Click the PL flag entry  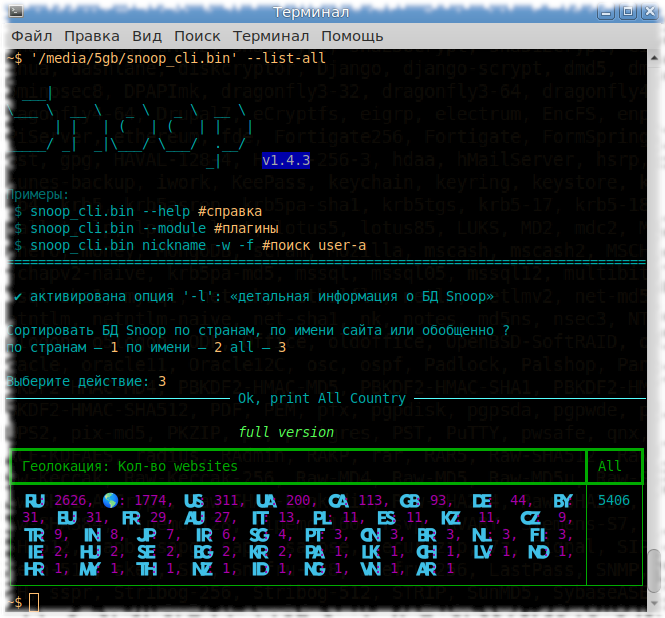click(x=323, y=518)
